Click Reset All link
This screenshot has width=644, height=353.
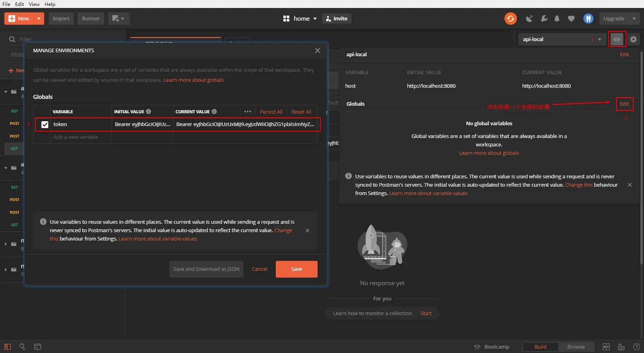tap(301, 112)
